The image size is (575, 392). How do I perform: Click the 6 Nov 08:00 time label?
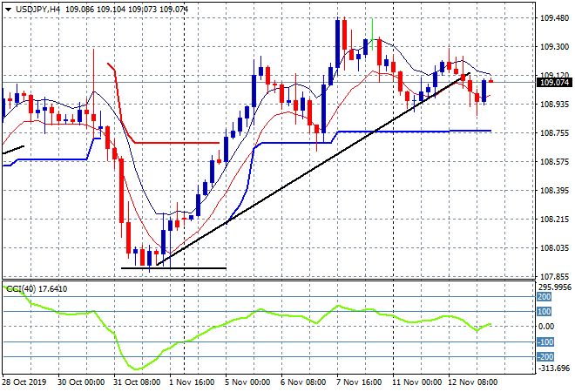303,382
